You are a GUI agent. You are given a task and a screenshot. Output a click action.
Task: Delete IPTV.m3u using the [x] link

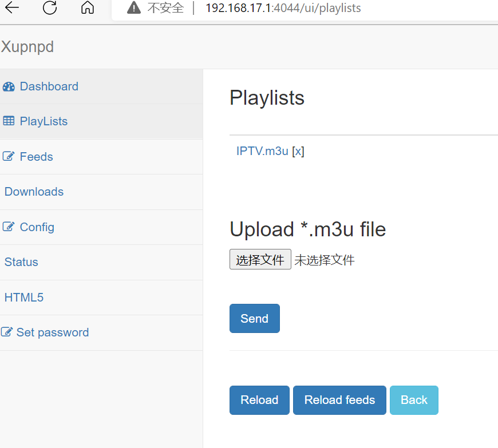(298, 151)
